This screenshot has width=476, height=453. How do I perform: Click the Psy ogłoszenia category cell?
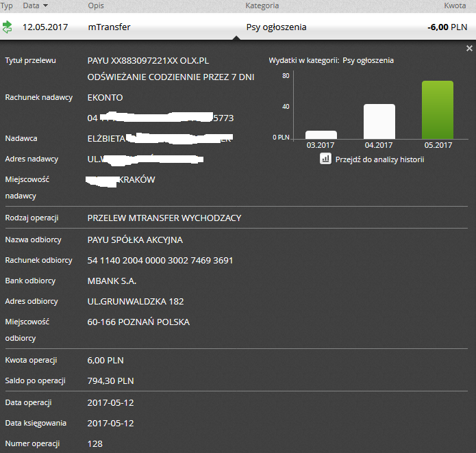point(276,27)
